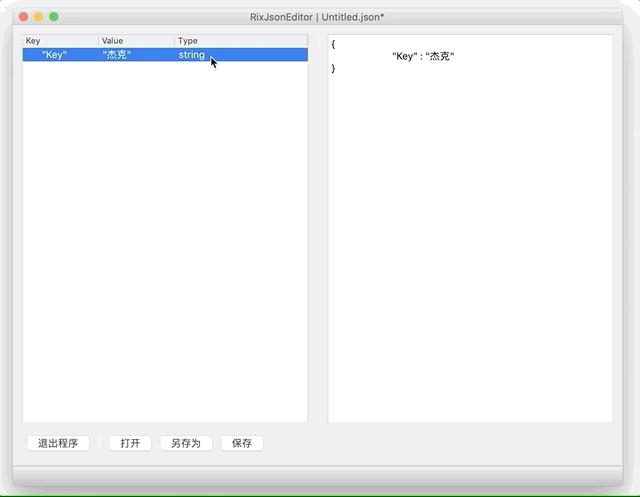Viewport: 640px width, 497px height.
Task: Choose 另存为 to save as
Action: [186, 443]
